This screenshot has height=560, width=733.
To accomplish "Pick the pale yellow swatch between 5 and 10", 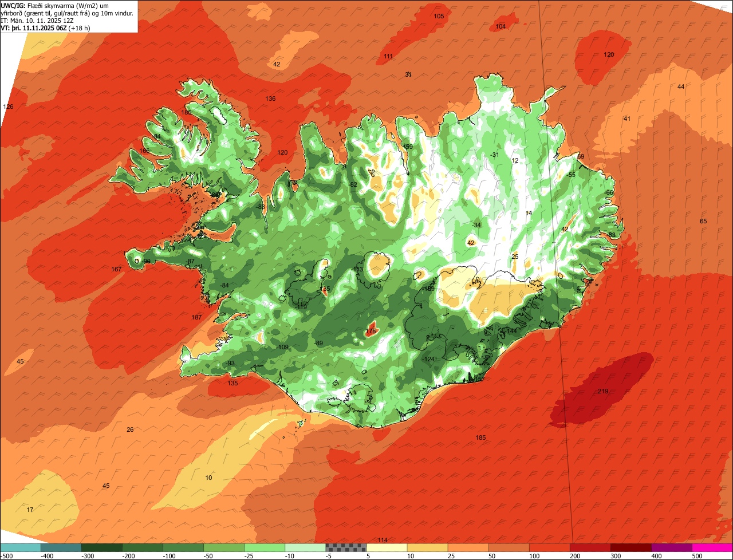I will pos(387,547).
